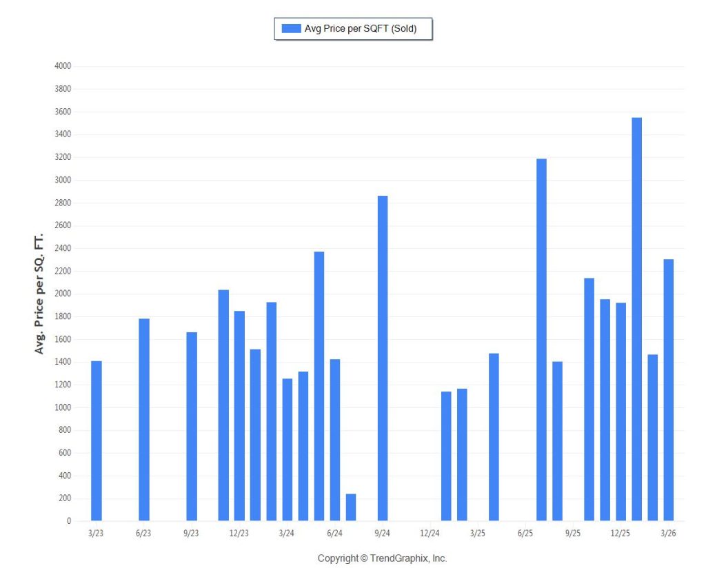
Task: Click the '12/23' x-axis label
Action: point(239,533)
